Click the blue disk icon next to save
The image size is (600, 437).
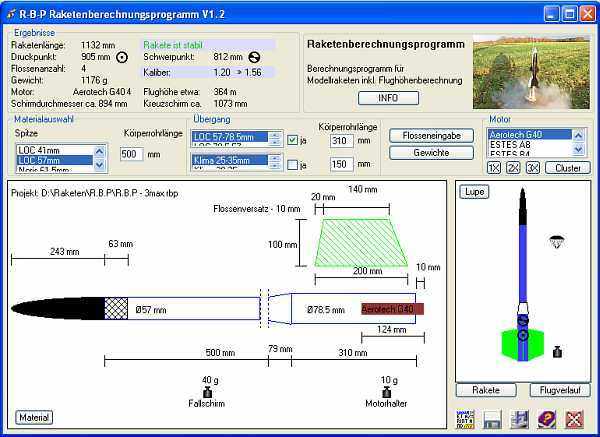(520, 419)
